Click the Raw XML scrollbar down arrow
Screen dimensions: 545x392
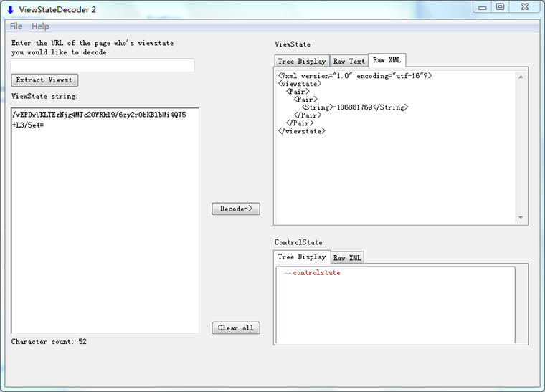click(x=521, y=217)
